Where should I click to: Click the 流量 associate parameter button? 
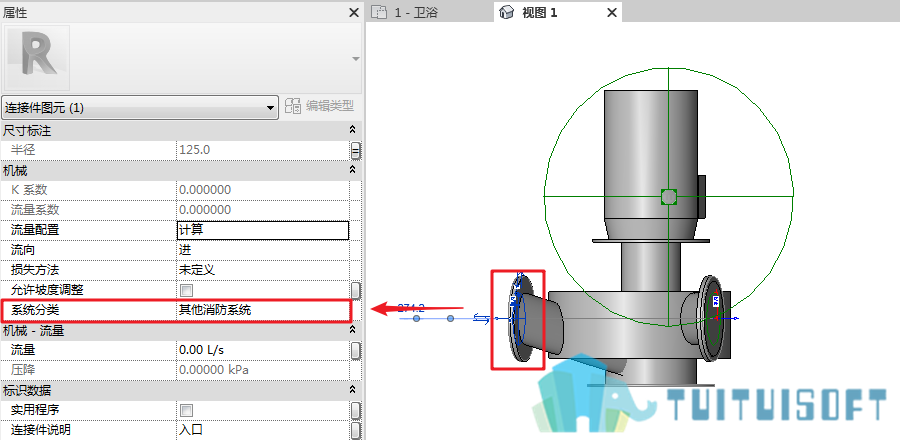356,350
